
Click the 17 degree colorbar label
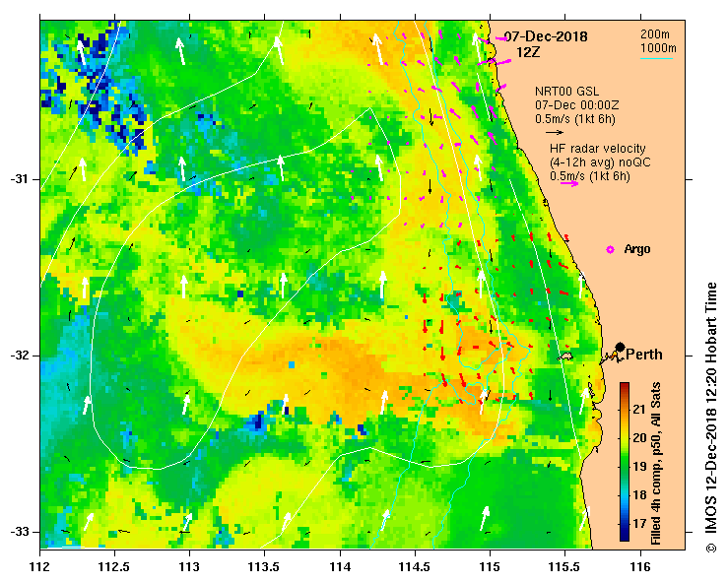click(x=639, y=524)
